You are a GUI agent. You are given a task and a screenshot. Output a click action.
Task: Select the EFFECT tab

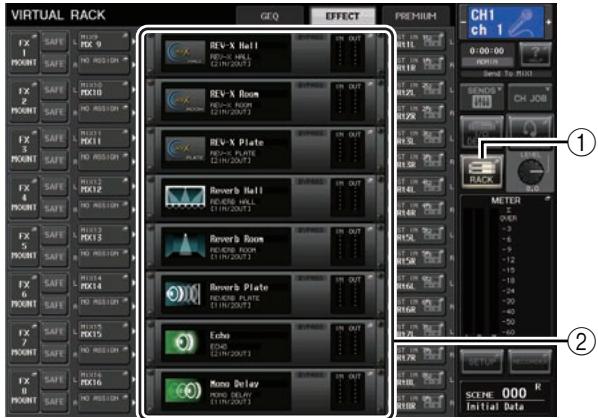click(x=342, y=16)
